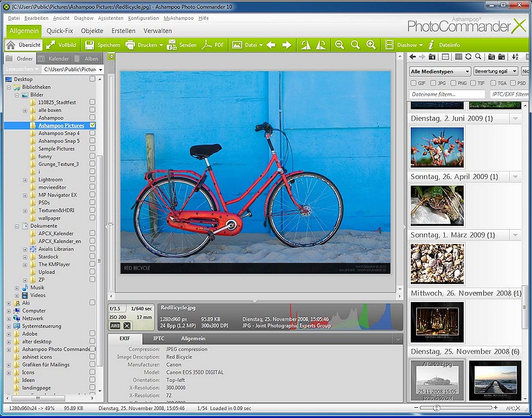Click the refresh icon in browser panel

tap(468, 57)
